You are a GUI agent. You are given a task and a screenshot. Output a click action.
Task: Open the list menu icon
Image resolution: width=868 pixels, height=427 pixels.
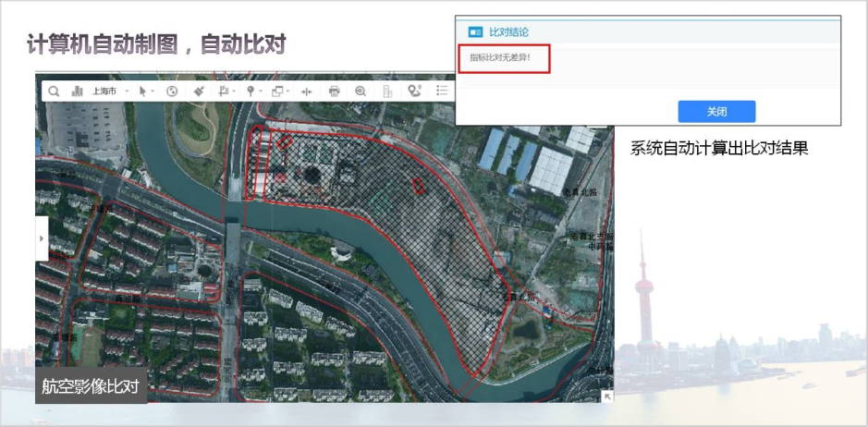(442, 91)
